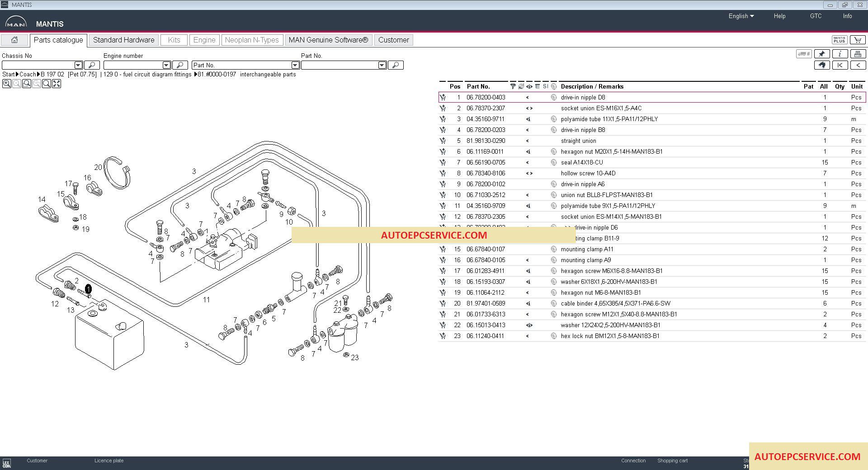This screenshot has width=868, height=470.
Task: Add polyamide tube 11X1,5 to cart
Action: click(443, 119)
